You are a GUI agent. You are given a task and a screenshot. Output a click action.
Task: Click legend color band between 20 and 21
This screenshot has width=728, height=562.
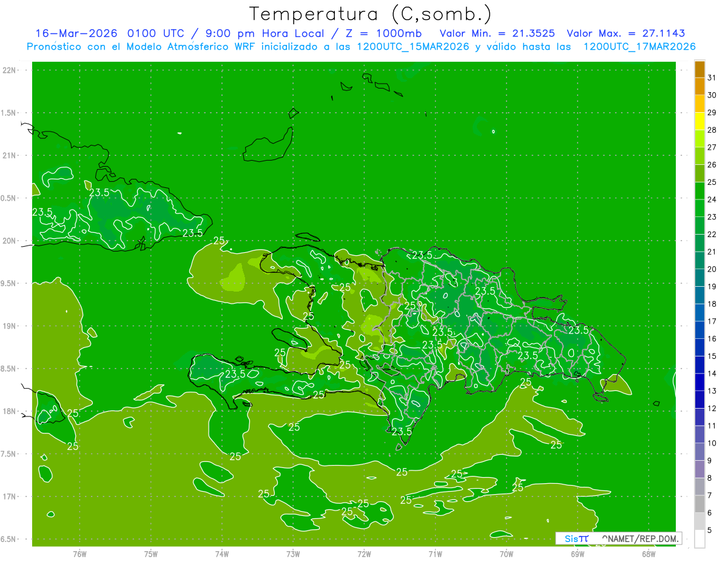click(699, 261)
